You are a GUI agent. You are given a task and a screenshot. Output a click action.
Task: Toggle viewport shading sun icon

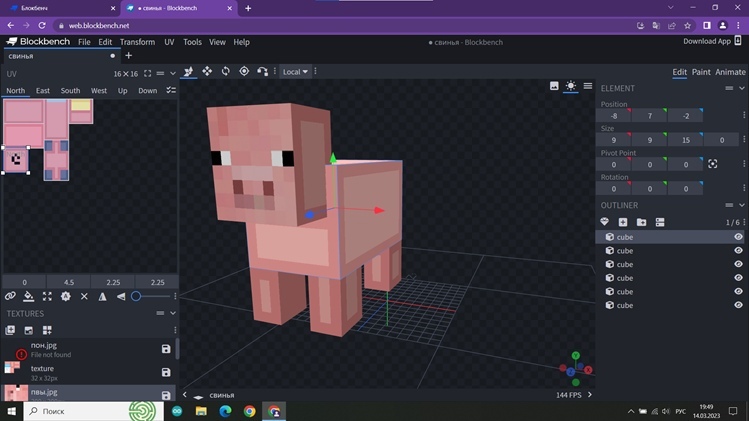coord(570,86)
